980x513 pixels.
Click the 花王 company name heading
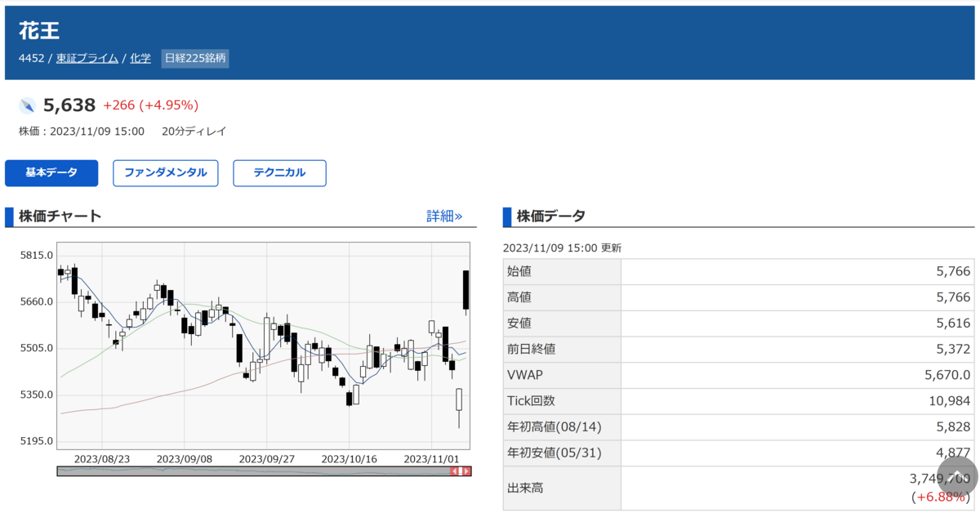click(39, 30)
